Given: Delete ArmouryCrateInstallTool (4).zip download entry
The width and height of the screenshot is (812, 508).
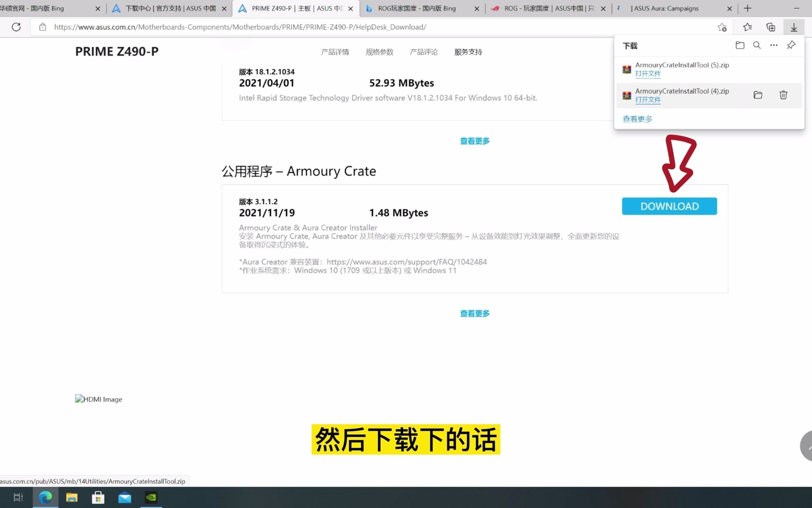Looking at the screenshot, I should pos(783,95).
